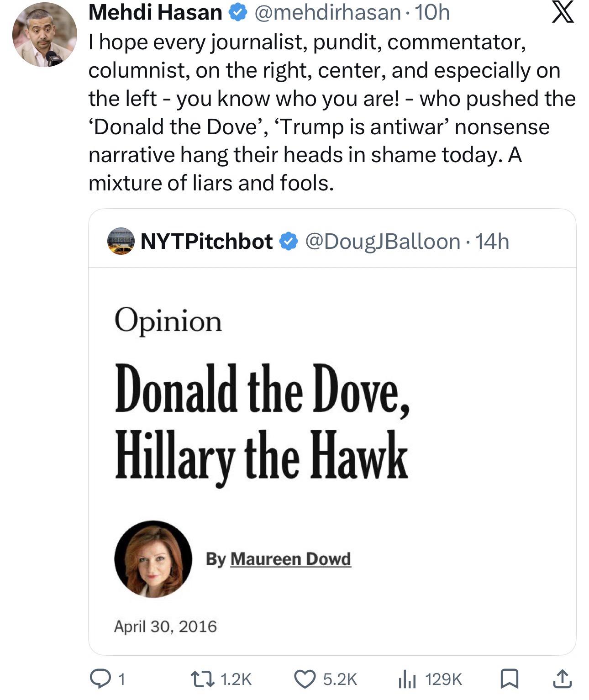Bookmark this tweet
The height and width of the screenshot is (700, 589).
(x=508, y=679)
